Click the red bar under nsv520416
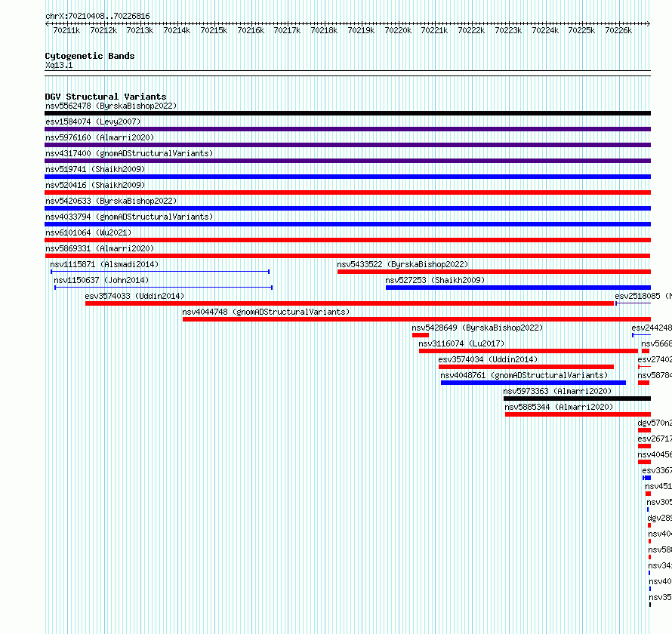 click(x=347, y=192)
